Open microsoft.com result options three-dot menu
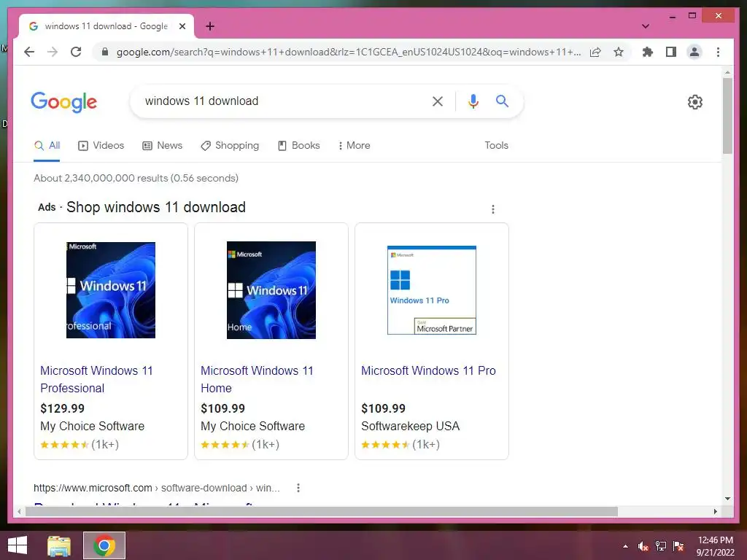The image size is (747, 560). [x=298, y=488]
